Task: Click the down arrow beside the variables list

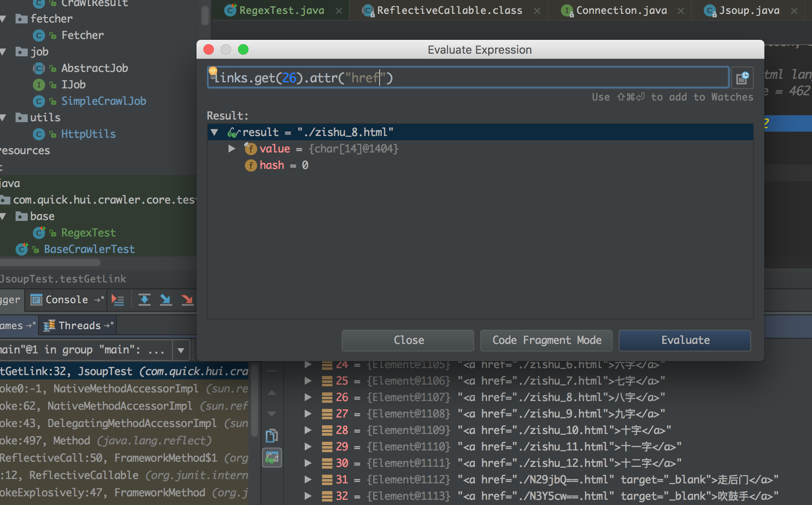Action: (272, 414)
